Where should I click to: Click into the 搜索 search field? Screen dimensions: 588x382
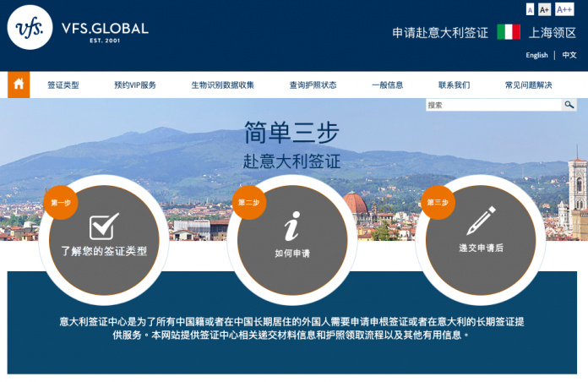coord(493,105)
